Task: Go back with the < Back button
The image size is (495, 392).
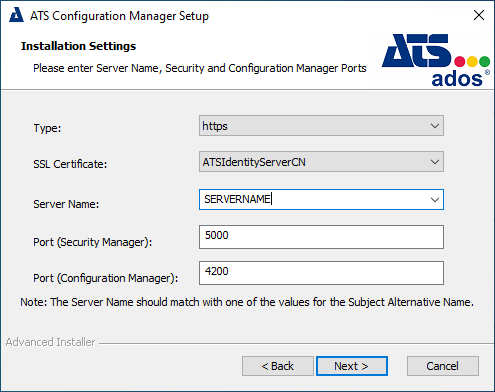Action: pos(278,366)
